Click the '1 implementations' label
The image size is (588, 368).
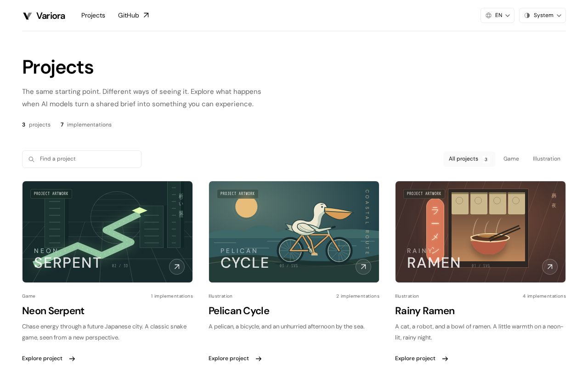pyautogui.click(x=172, y=296)
